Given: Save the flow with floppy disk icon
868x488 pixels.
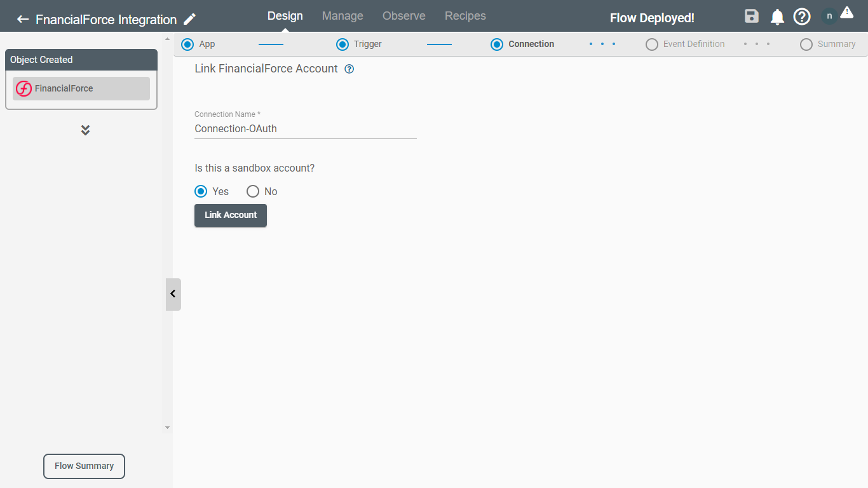Looking at the screenshot, I should 752,17.
